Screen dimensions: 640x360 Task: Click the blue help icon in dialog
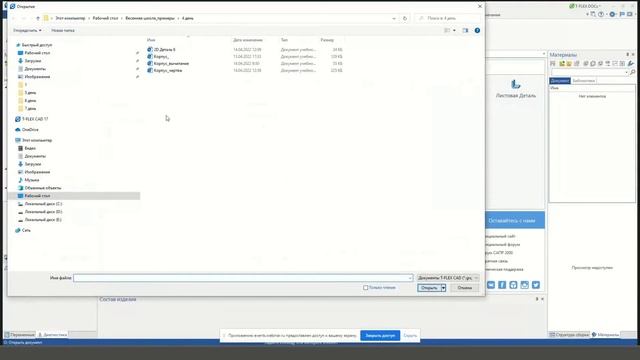[477, 30]
